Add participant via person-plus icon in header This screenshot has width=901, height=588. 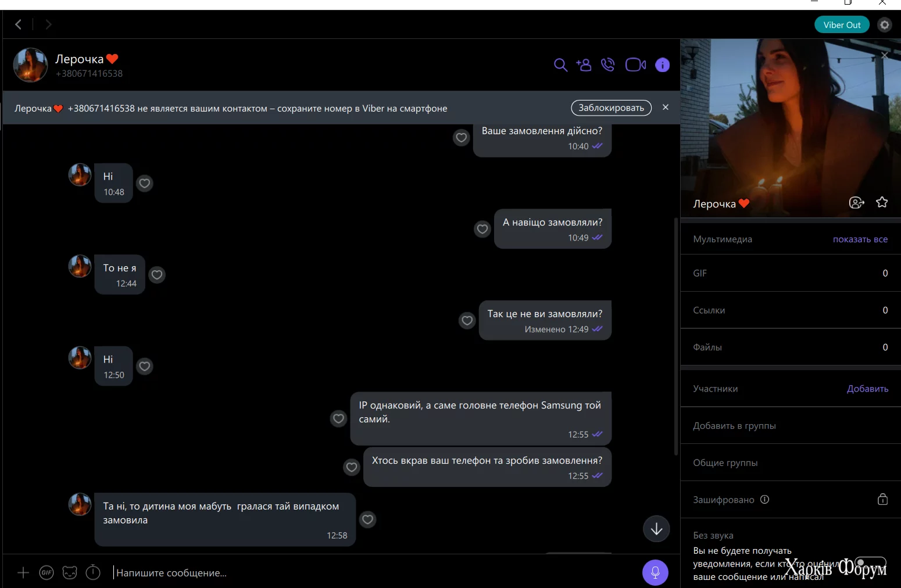[584, 65]
